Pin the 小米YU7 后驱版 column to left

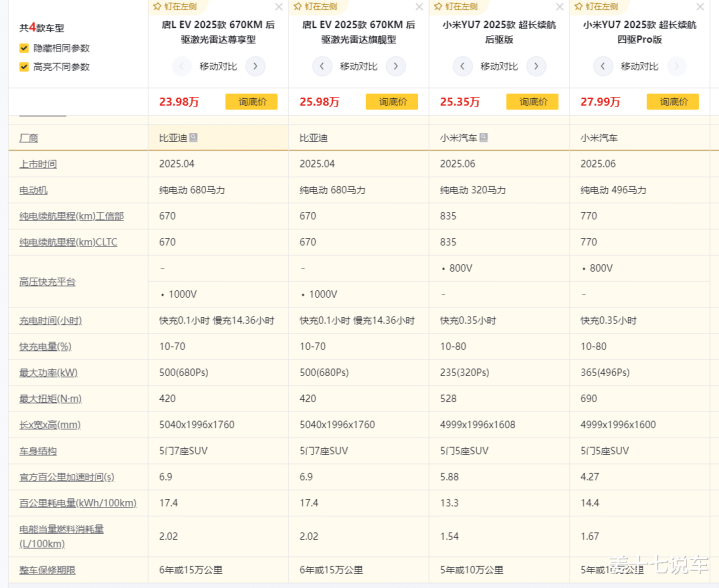pyautogui.click(x=456, y=6)
